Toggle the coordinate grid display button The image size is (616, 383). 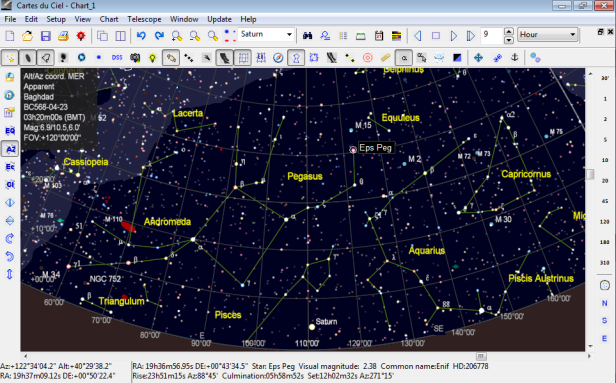point(243,58)
